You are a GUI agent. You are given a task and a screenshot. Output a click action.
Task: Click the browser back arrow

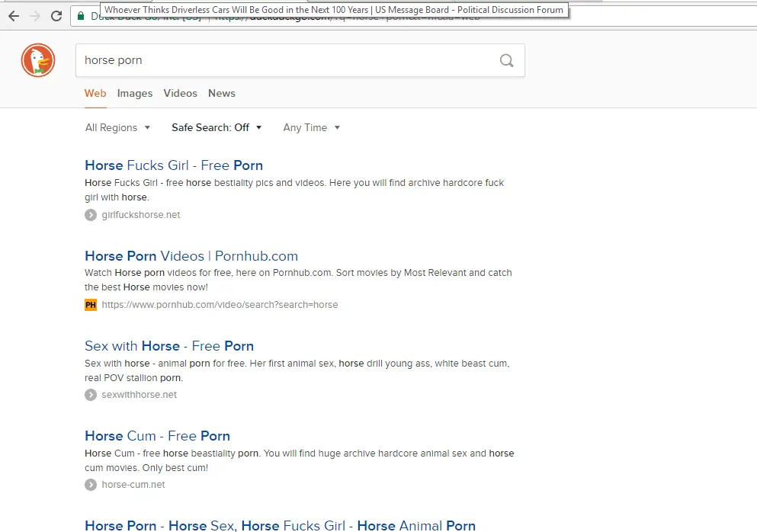point(14,16)
